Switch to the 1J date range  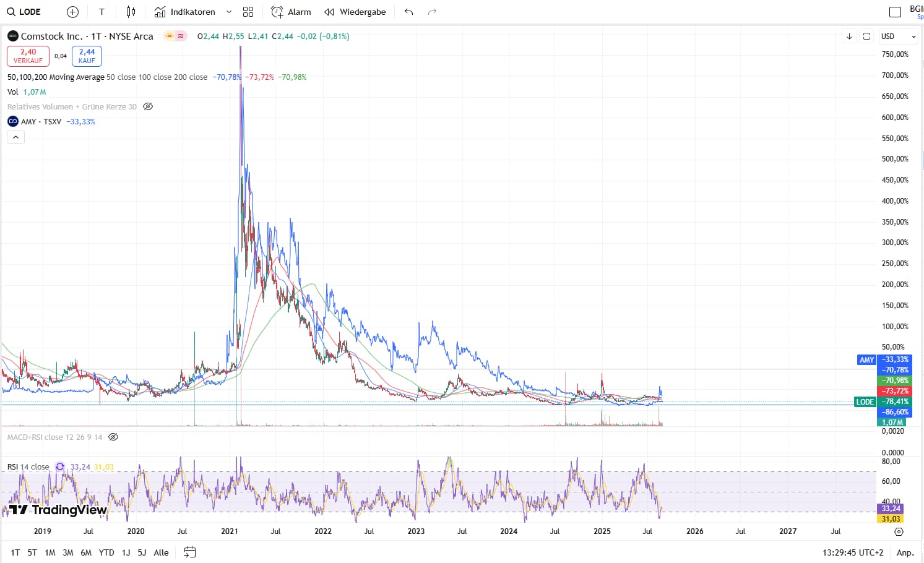126,552
